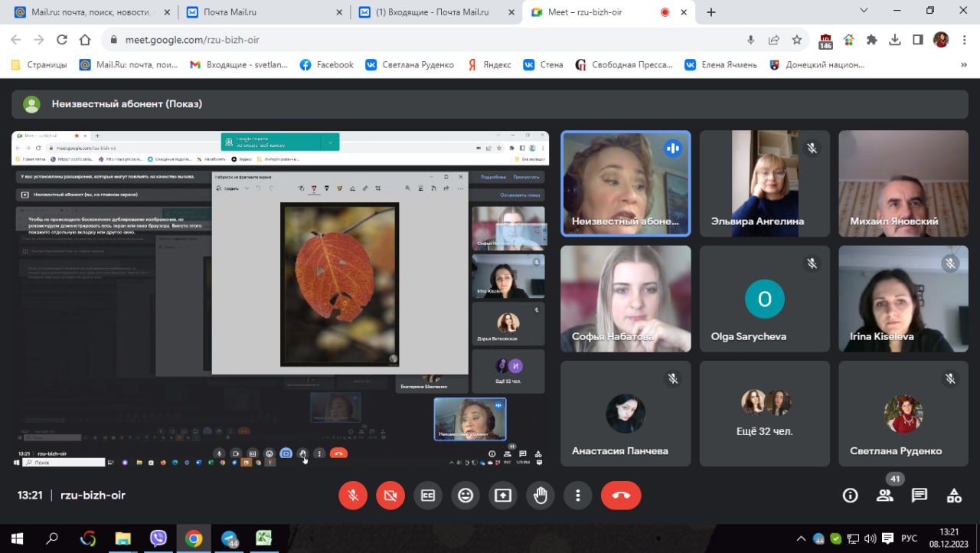980x553 pixels.
Task: Open Светлана Руденко VK bookmark
Action: (410, 65)
